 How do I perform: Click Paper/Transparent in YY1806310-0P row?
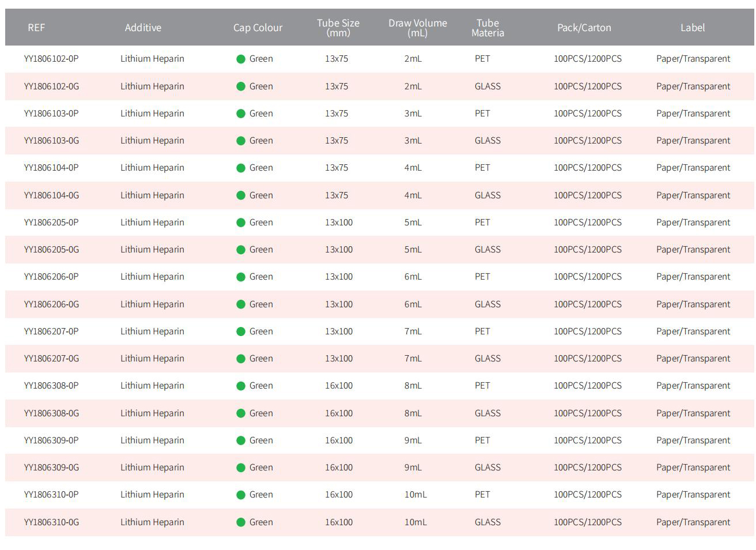click(x=693, y=495)
